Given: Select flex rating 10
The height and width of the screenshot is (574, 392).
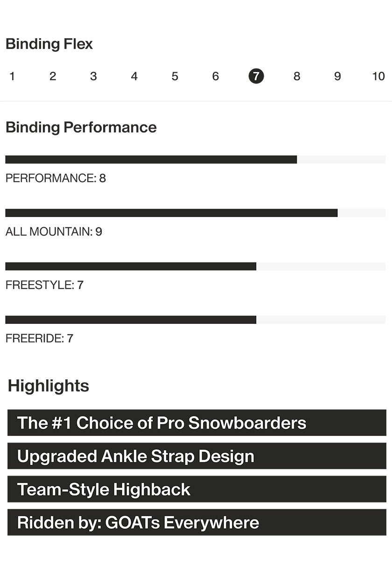Looking at the screenshot, I should pyautogui.click(x=378, y=76).
